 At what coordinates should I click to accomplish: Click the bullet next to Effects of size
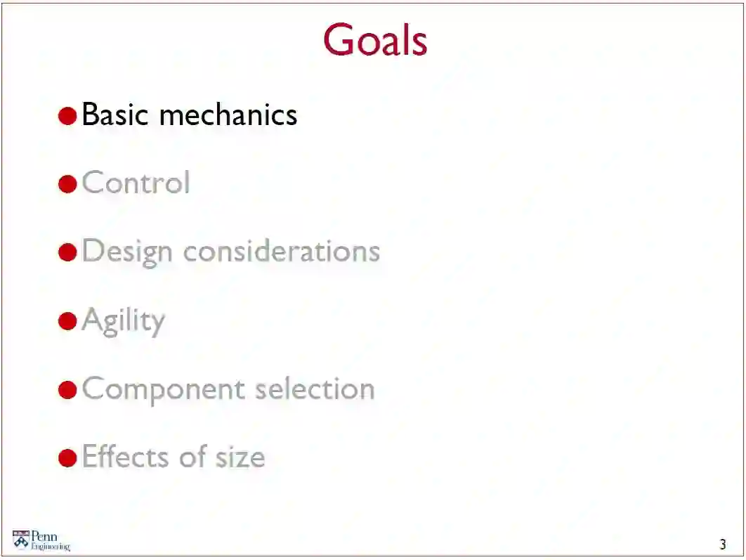[67, 458]
